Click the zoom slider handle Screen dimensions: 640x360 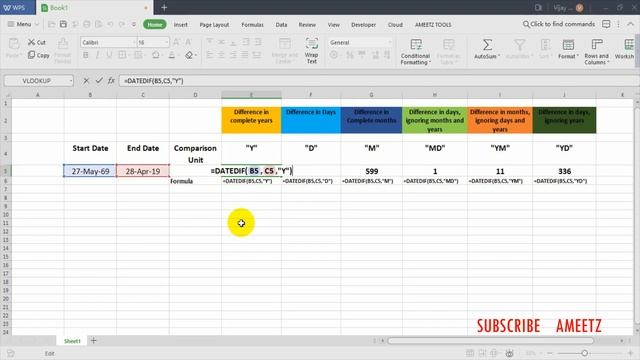584,353
